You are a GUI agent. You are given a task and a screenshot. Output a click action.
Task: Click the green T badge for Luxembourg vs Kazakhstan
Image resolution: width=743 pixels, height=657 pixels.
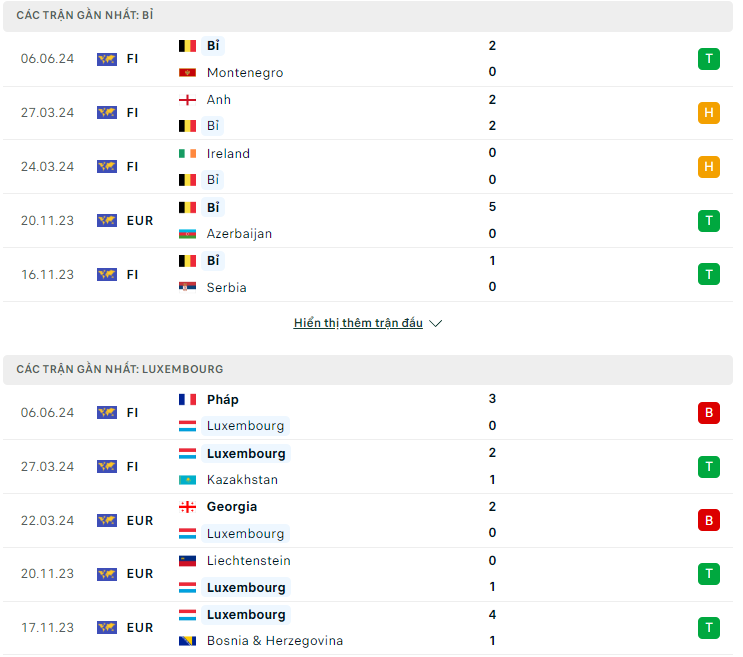(708, 467)
